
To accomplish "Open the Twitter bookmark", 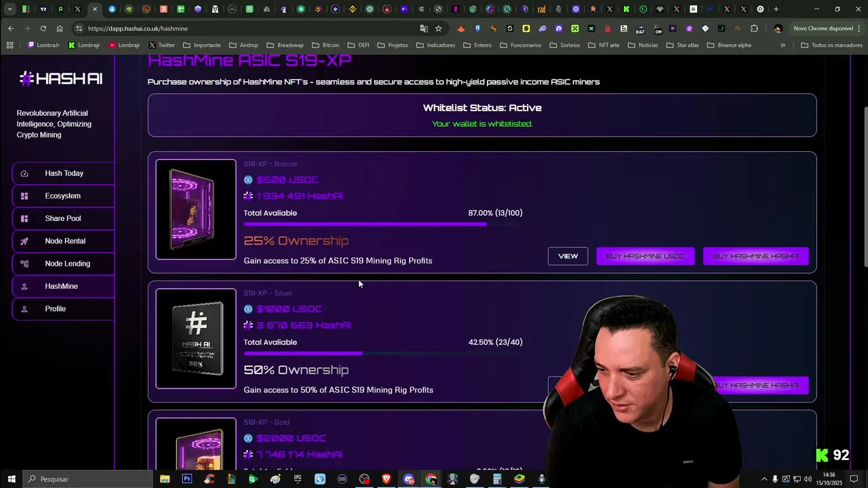I will (x=161, y=45).
